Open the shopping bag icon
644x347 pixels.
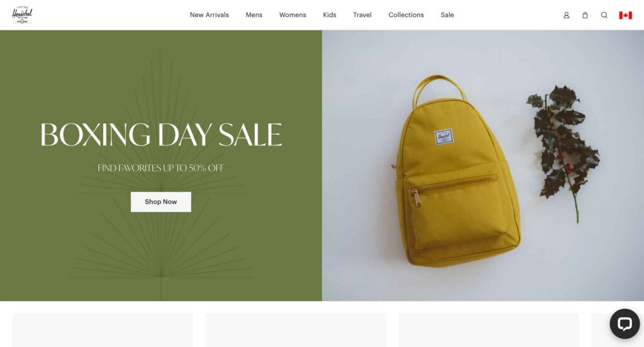[585, 15]
